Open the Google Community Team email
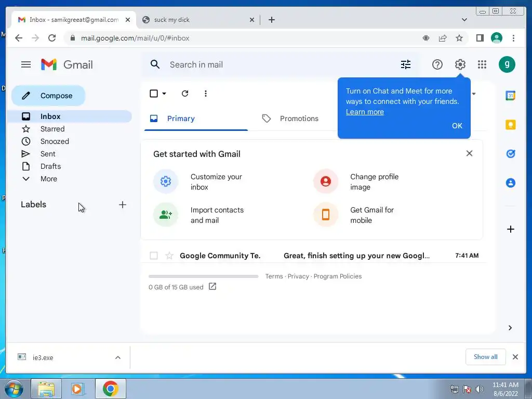Image resolution: width=532 pixels, height=399 pixels. [x=314, y=256]
